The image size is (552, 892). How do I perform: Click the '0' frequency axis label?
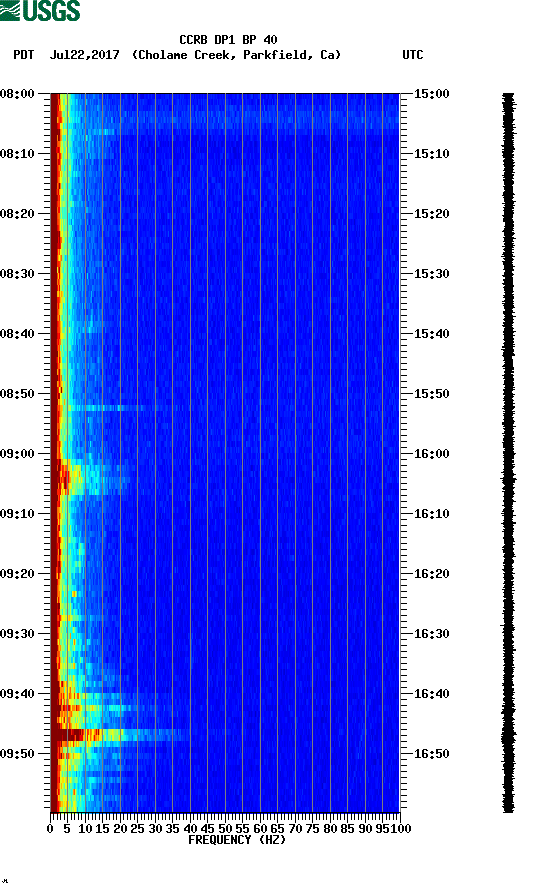50,829
